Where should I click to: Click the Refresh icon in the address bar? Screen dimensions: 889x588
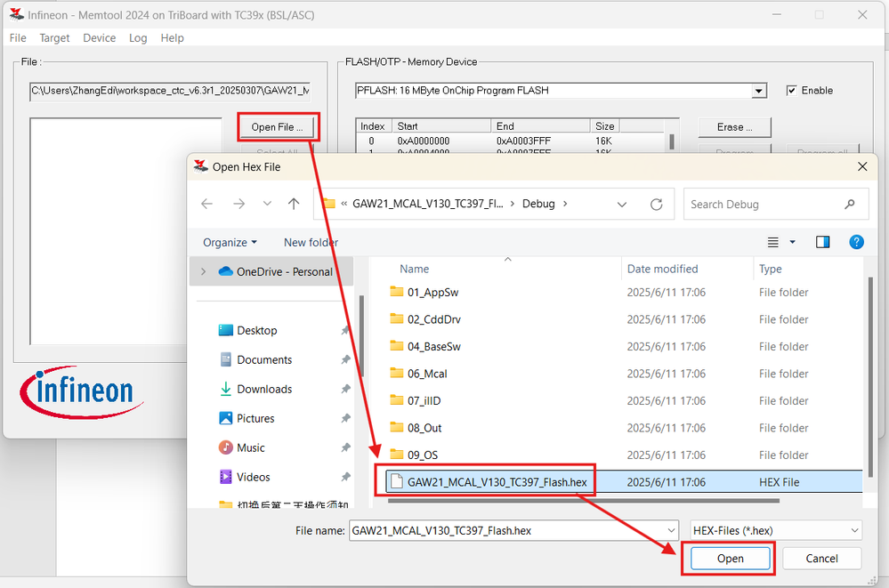(656, 204)
